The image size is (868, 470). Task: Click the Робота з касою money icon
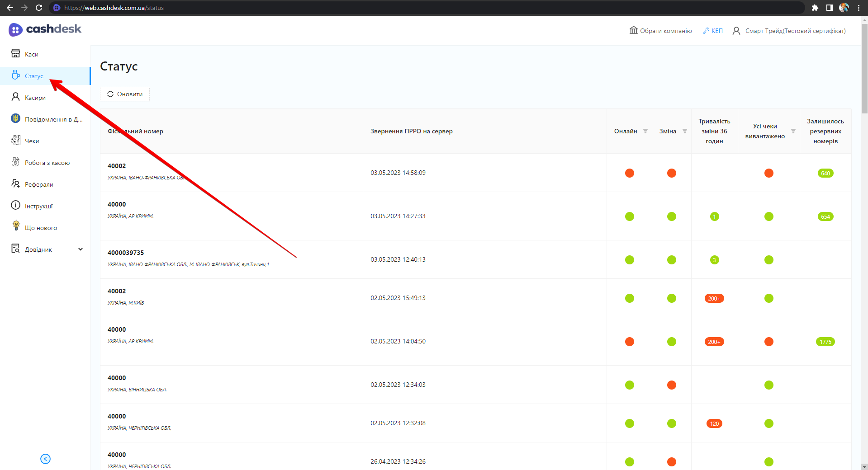click(15, 162)
